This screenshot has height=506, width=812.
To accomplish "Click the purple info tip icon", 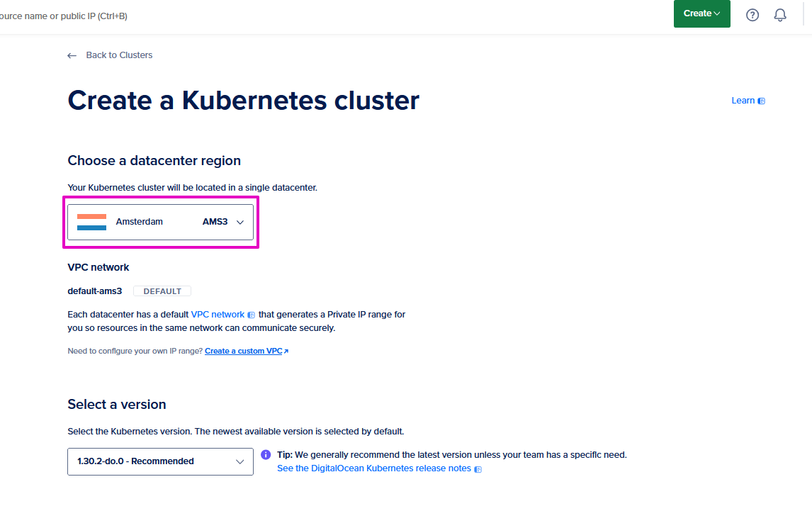I will [x=266, y=455].
